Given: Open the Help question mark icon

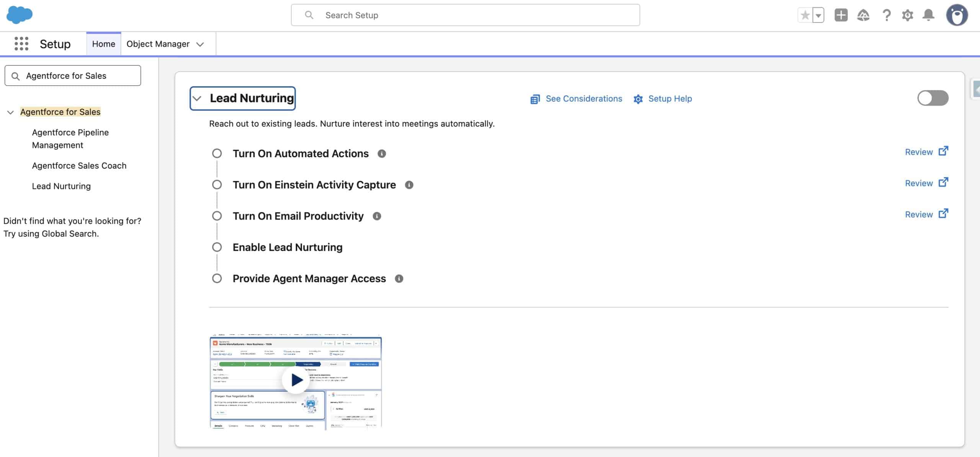Looking at the screenshot, I should [886, 15].
